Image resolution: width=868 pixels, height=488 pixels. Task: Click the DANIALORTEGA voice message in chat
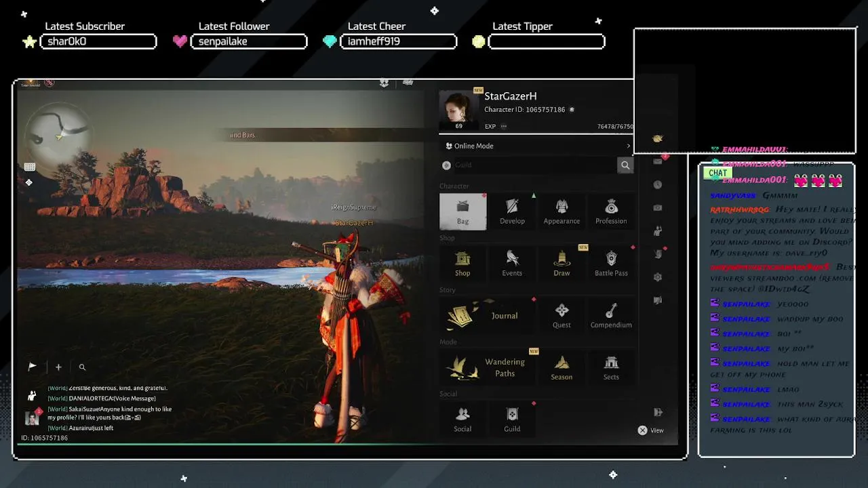(x=102, y=399)
